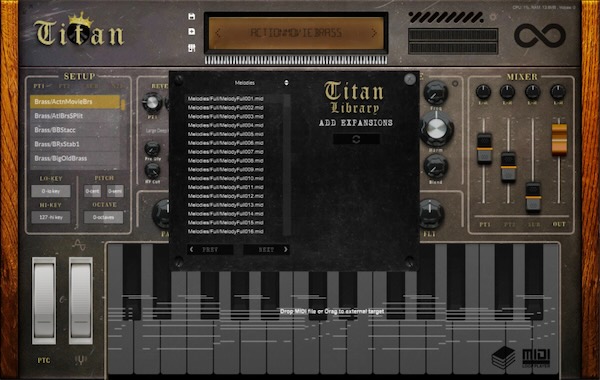This screenshot has width=600, height=380.
Task: Click the 0-cent pitch field
Action: point(92,191)
